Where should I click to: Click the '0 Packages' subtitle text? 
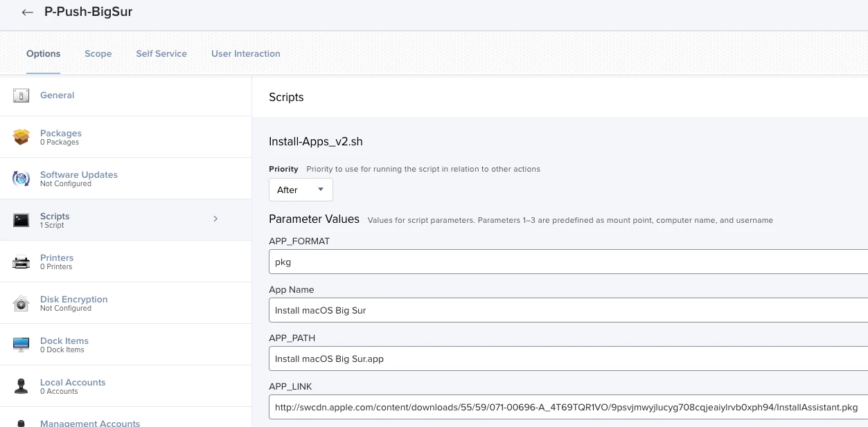click(x=60, y=142)
